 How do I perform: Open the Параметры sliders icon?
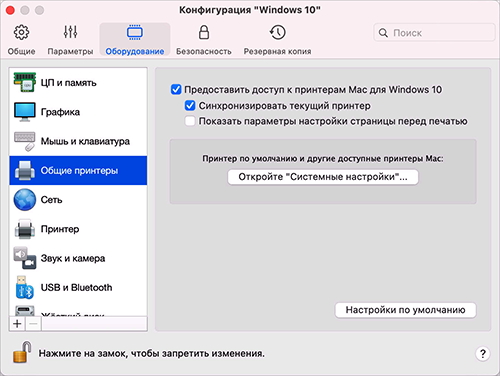pos(70,32)
